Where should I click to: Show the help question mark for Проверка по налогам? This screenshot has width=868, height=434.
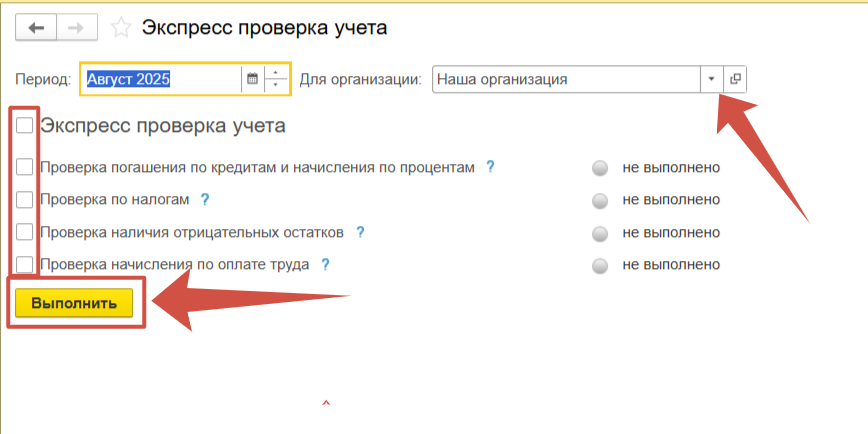point(204,199)
